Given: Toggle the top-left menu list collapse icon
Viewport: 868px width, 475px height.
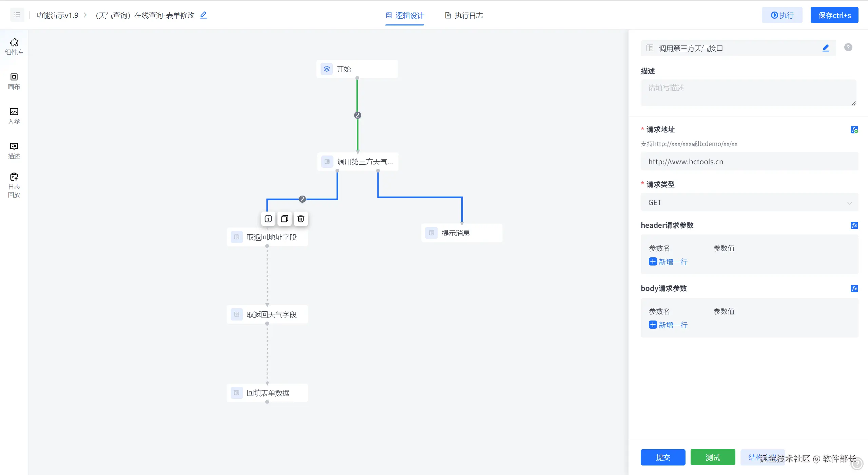Looking at the screenshot, I should point(17,15).
